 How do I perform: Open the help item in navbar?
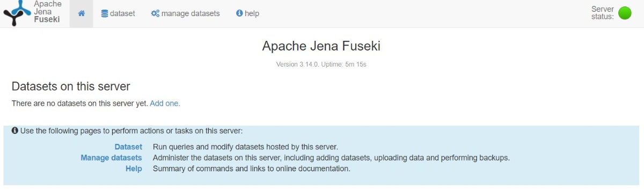click(247, 13)
